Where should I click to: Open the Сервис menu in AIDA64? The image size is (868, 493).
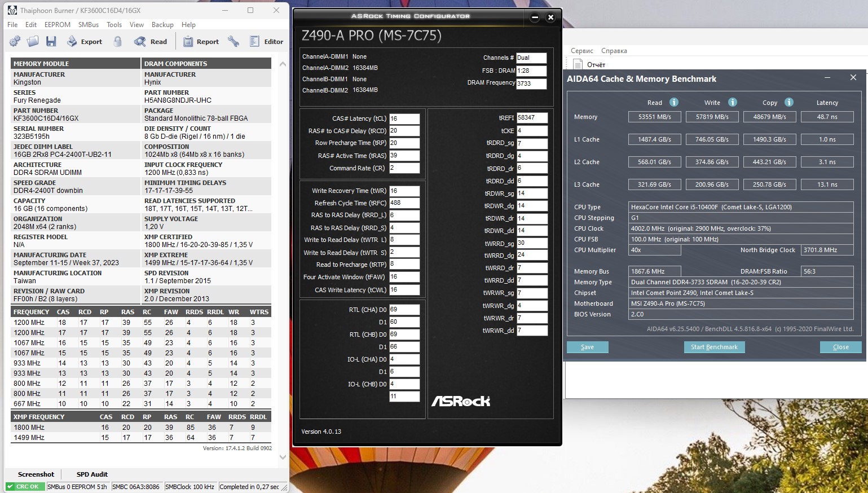coord(582,51)
